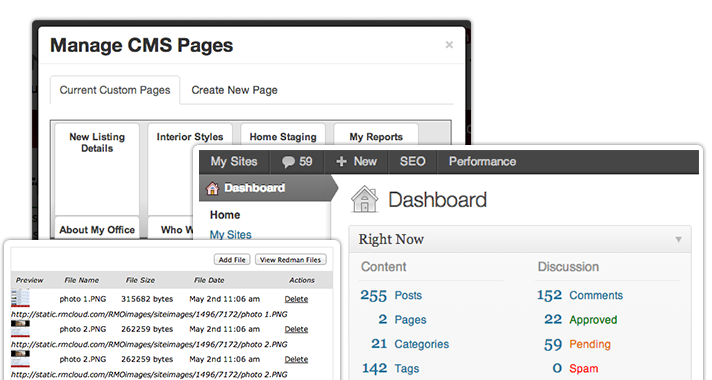Click the View Redman Files button
Viewport: 712px width, 380px height.
coord(291,260)
